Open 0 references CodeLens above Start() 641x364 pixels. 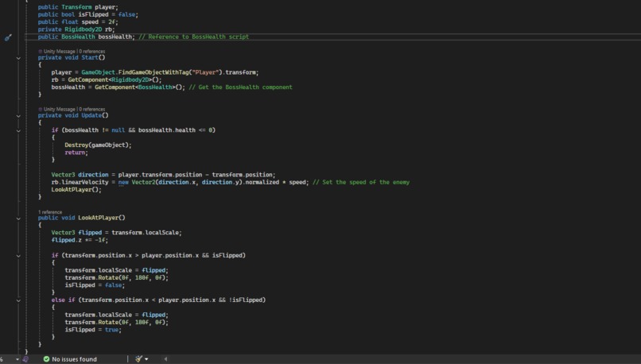click(92, 52)
